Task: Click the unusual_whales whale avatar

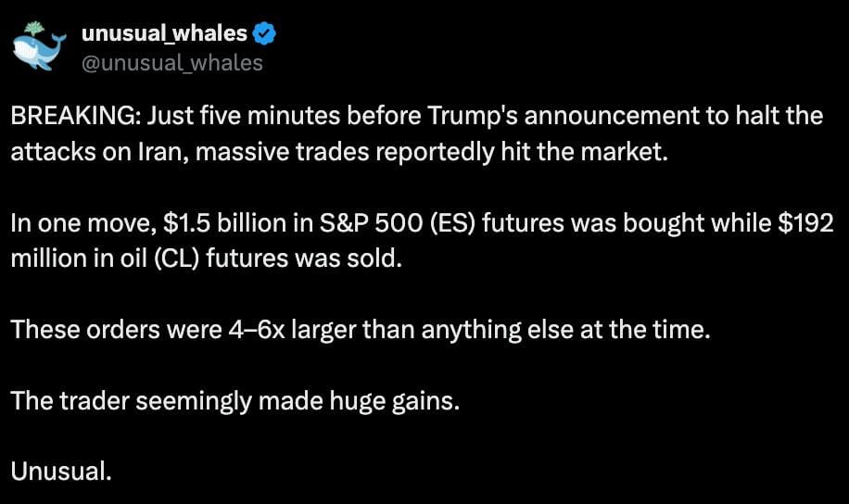Action: tap(38, 45)
